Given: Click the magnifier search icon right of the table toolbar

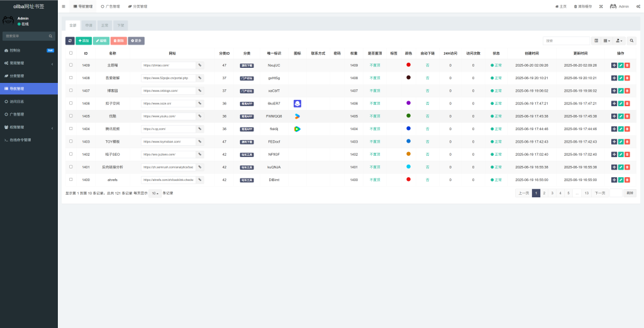Looking at the screenshot, I should pyautogui.click(x=631, y=41).
